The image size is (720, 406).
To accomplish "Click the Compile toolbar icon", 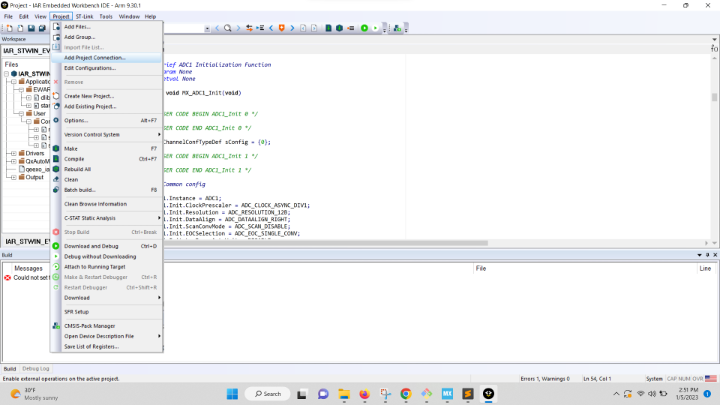I will pyautogui.click(x=328, y=28).
